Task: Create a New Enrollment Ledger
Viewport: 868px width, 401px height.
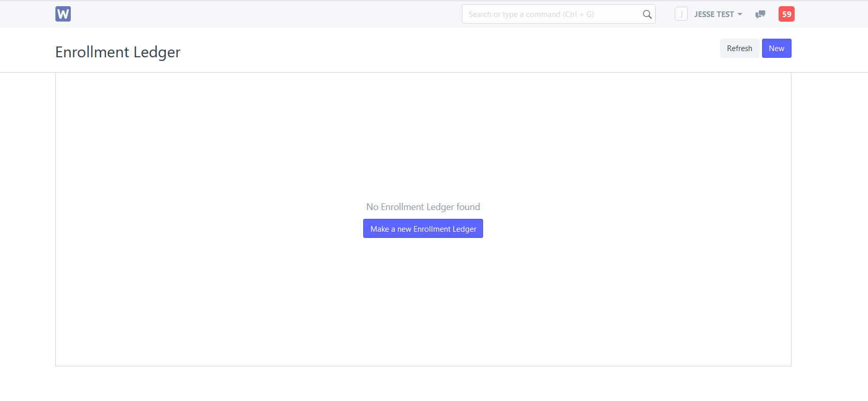Action: [777, 49]
